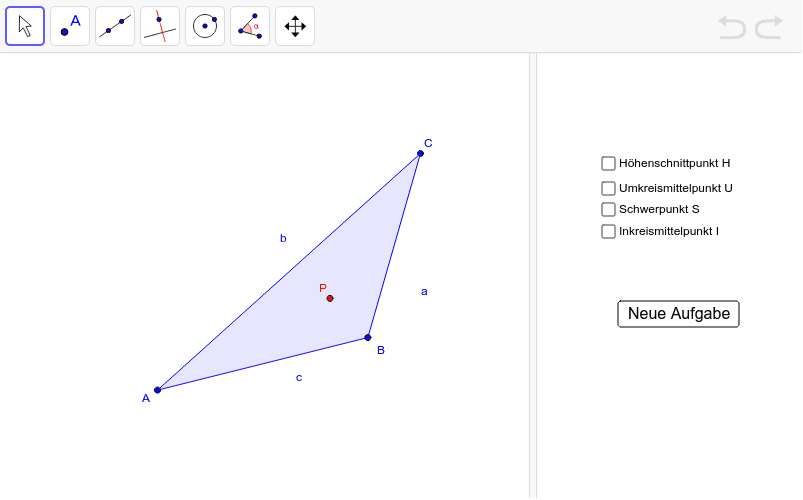The image size is (803, 500).
Task: Click the Redo arrow
Action: 769,27
